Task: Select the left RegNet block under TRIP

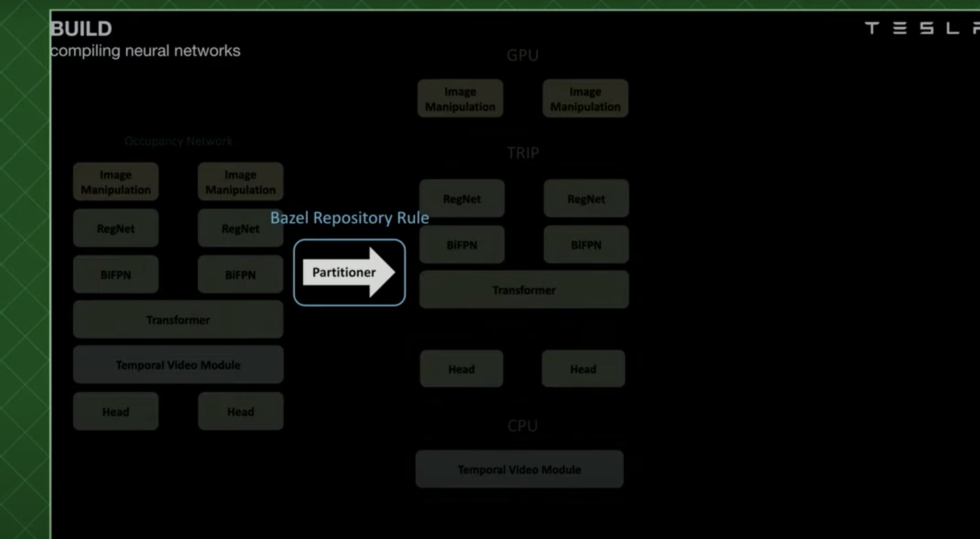Action: pos(462,199)
